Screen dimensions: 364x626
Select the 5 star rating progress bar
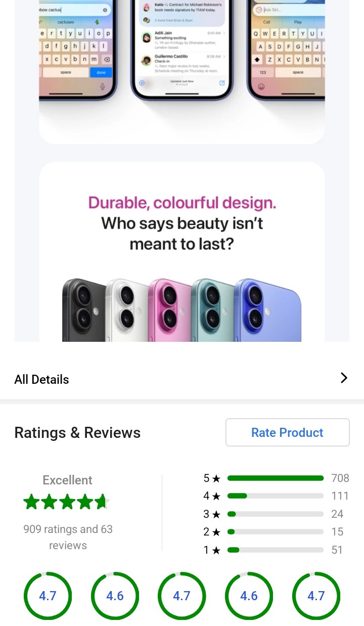[275, 478]
